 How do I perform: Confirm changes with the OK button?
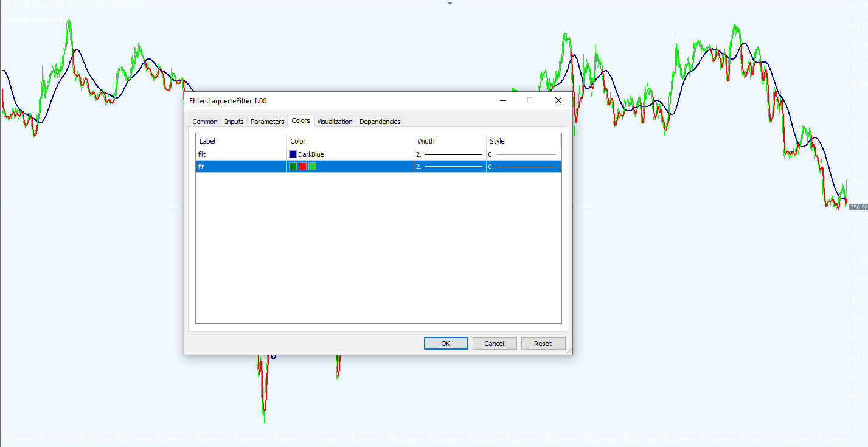tap(445, 343)
